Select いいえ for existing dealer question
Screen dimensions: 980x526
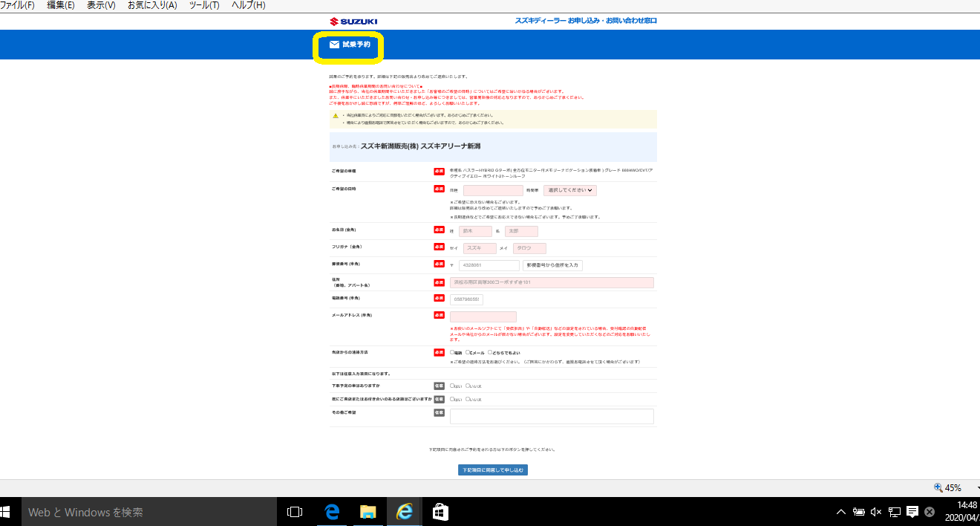point(468,399)
